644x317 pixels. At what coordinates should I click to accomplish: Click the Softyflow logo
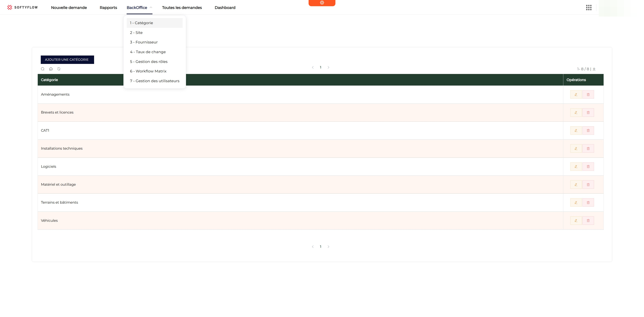[22, 8]
